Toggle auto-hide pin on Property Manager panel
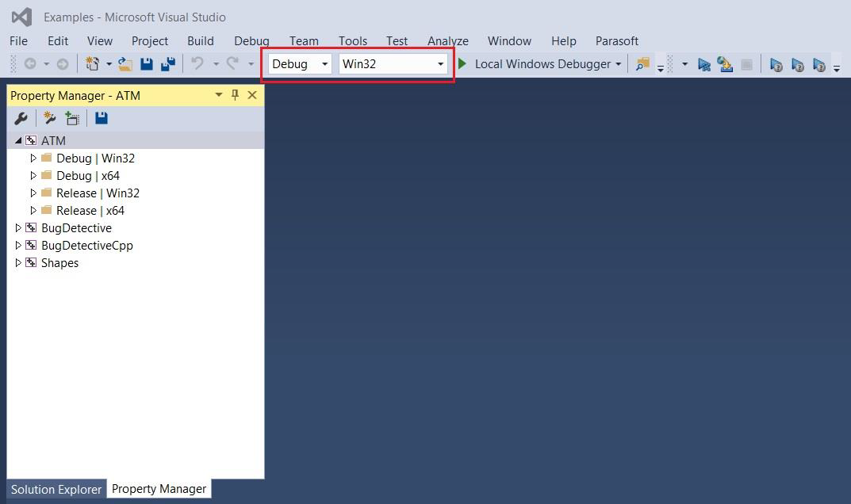 pyautogui.click(x=235, y=95)
